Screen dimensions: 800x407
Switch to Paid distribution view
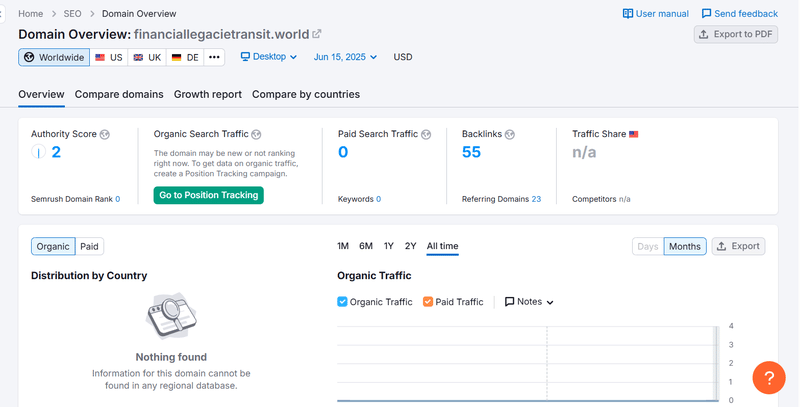point(89,246)
